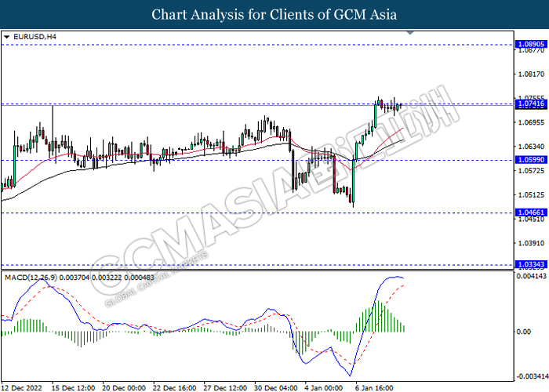The height and width of the screenshot is (392, 549).
Task: Click the 1.08170 price axis value
Action: coord(531,74)
